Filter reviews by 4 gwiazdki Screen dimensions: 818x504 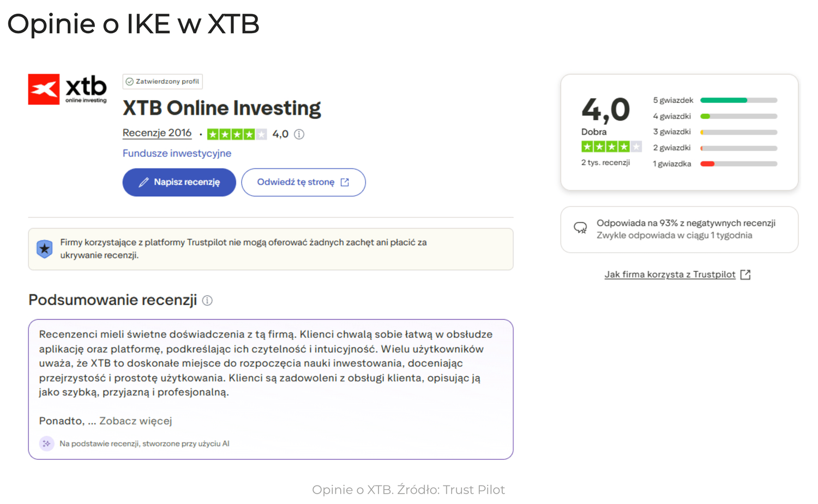point(714,116)
